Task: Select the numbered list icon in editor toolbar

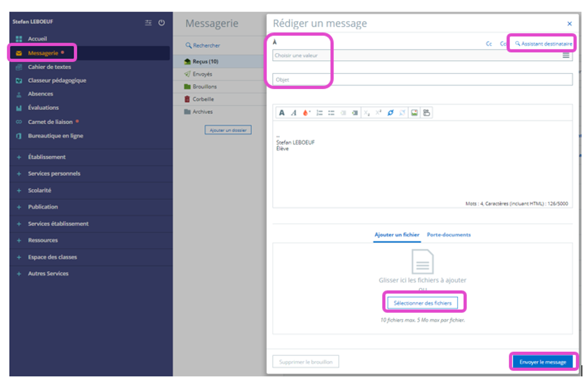Action: (319, 113)
